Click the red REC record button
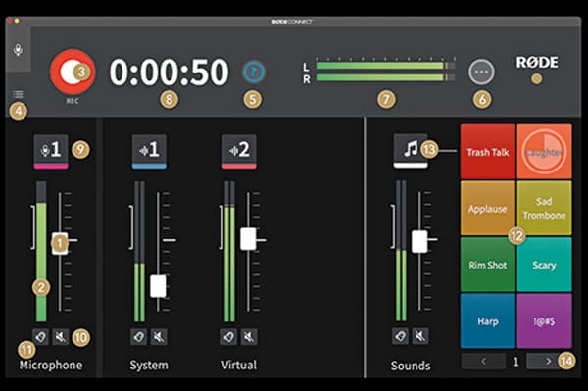Image resolution: width=588 pixels, height=391 pixels. coord(73,72)
